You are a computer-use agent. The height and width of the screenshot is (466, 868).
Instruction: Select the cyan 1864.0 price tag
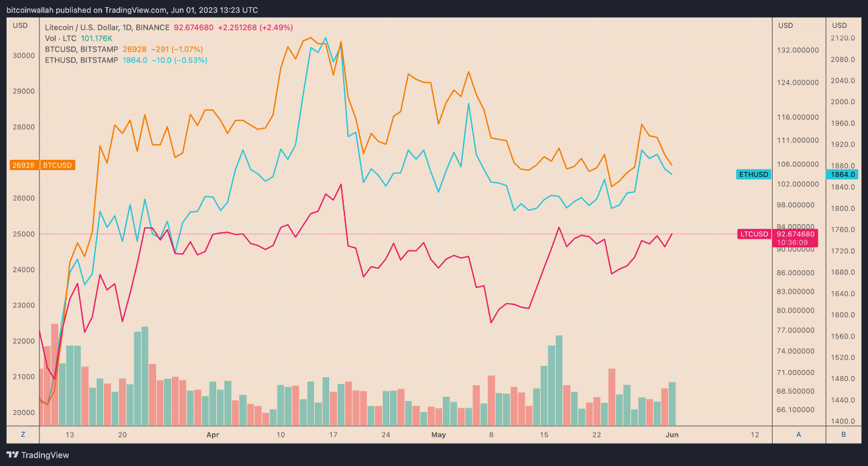(843, 174)
